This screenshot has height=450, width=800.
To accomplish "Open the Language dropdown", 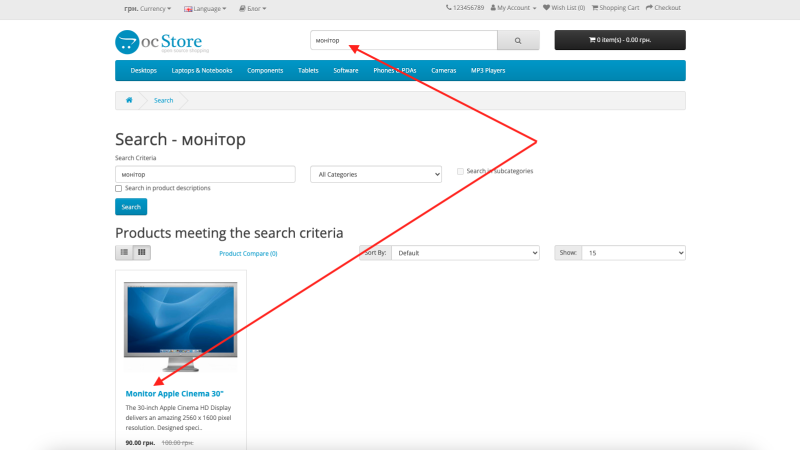I will (x=205, y=9).
